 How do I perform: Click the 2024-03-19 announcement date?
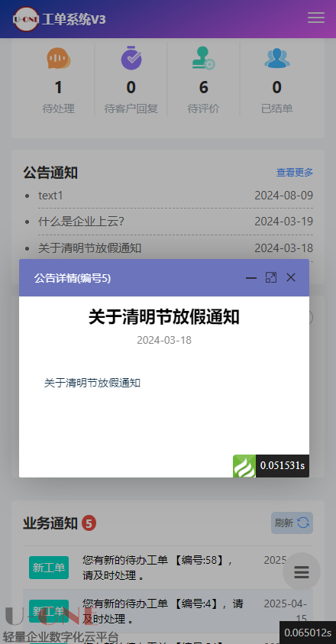284,222
